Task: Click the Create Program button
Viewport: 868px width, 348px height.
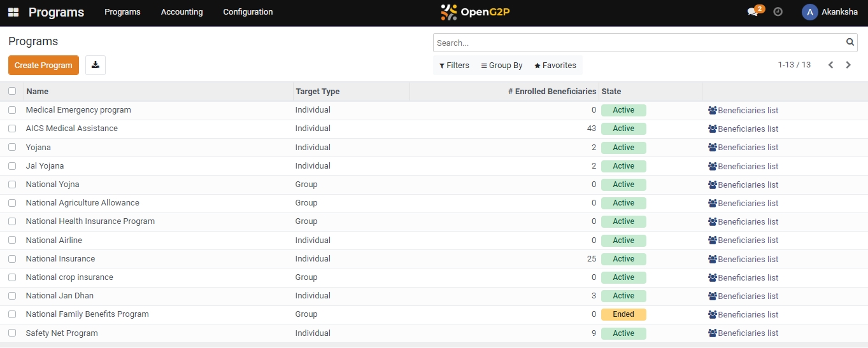Action: click(43, 65)
